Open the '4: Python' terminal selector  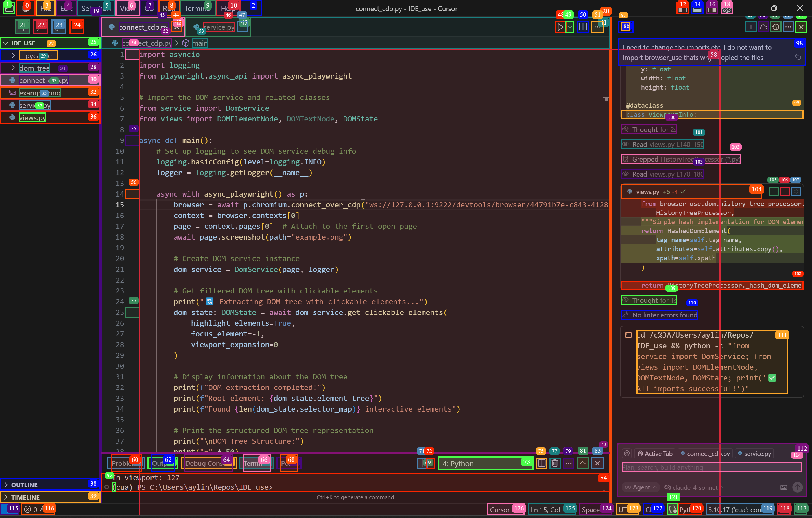point(485,463)
